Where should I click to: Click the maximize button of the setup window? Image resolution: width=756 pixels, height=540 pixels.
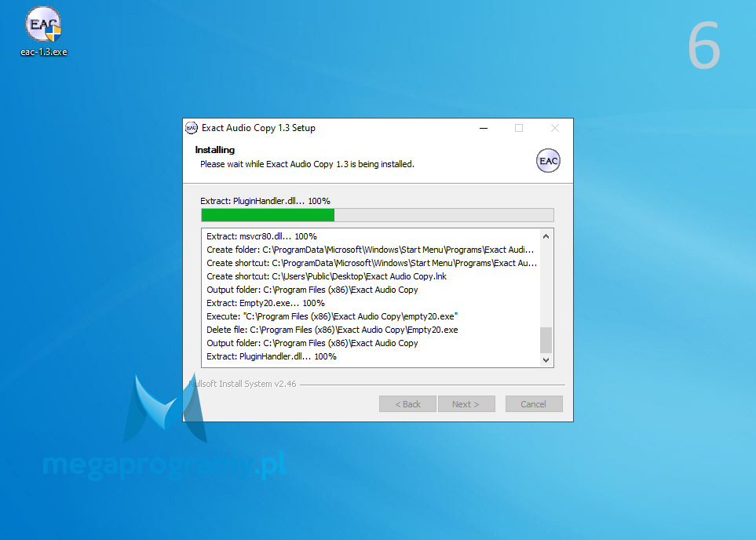point(519,128)
